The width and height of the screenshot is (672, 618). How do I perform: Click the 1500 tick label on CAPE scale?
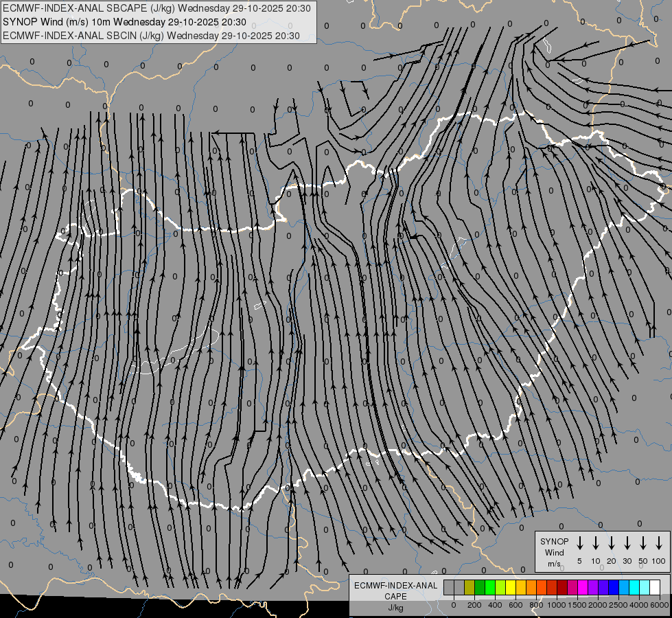pyautogui.click(x=577, y=605)
